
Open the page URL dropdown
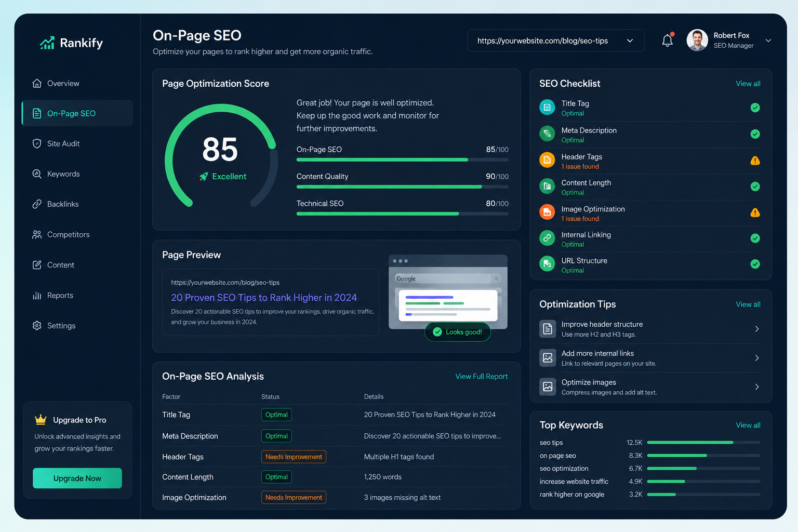point(556,41)
